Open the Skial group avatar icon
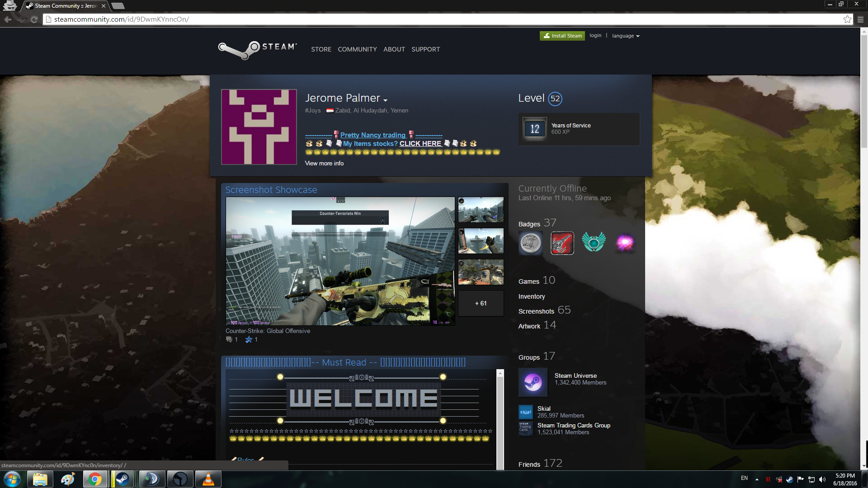 (x=525, y=412)
